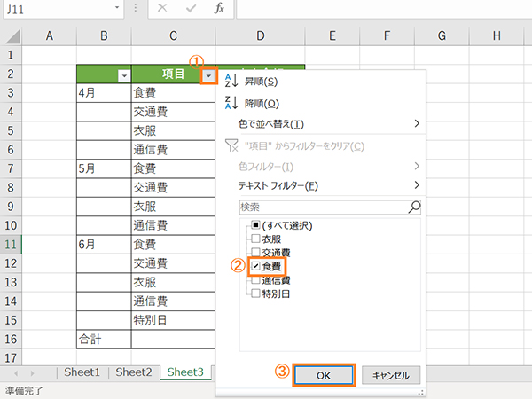Select column G header
Screen dimensions: 532x399
click(x=442, y=36)
